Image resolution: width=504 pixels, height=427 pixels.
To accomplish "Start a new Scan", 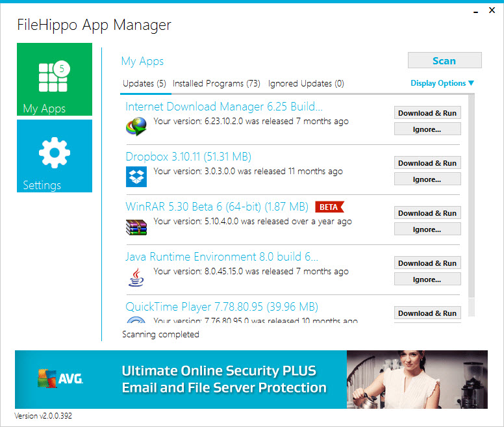I will tap(444, 60).
